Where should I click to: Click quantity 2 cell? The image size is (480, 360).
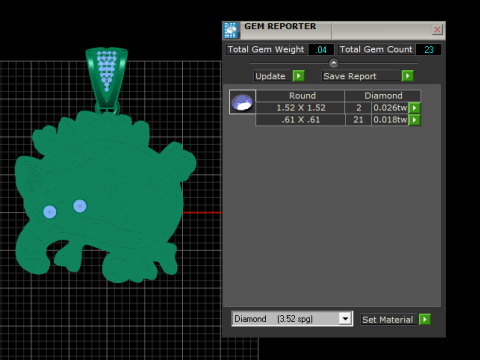click(x=358, y=108)
